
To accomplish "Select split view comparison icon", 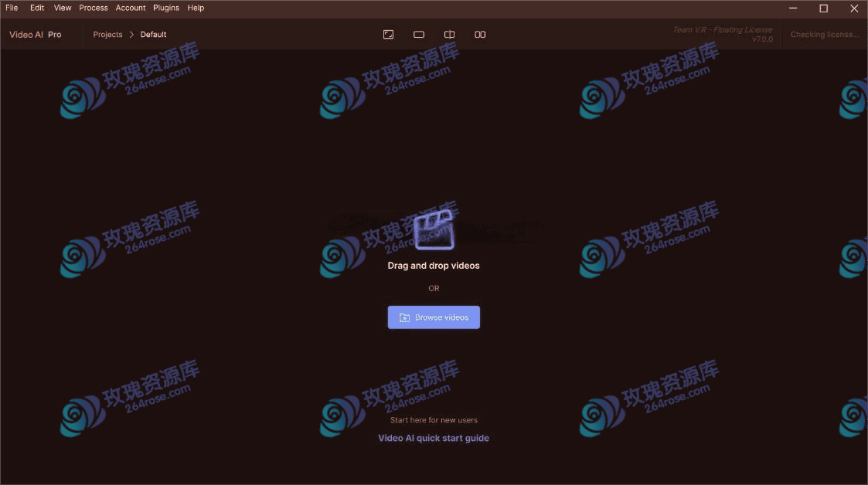I will [x=450, y=34].
